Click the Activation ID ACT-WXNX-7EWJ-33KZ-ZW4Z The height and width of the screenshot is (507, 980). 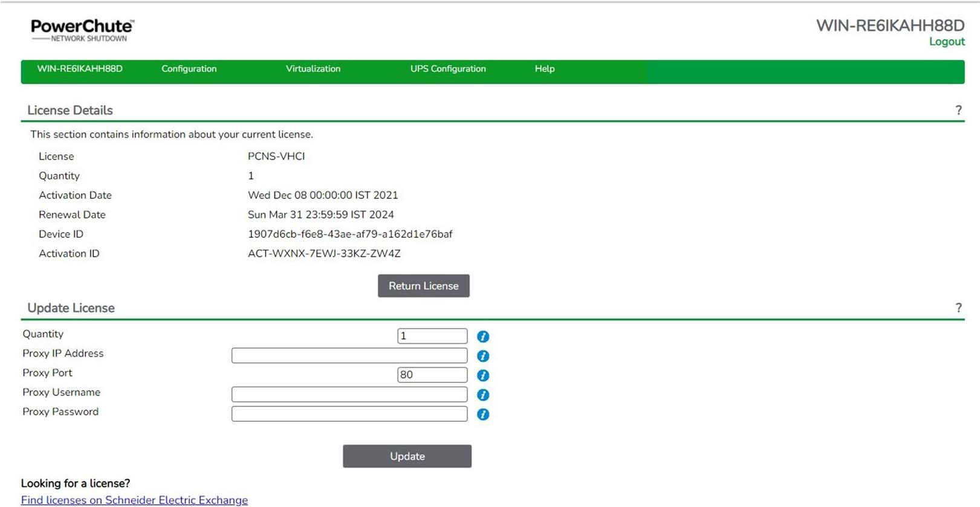pos(324,253)
